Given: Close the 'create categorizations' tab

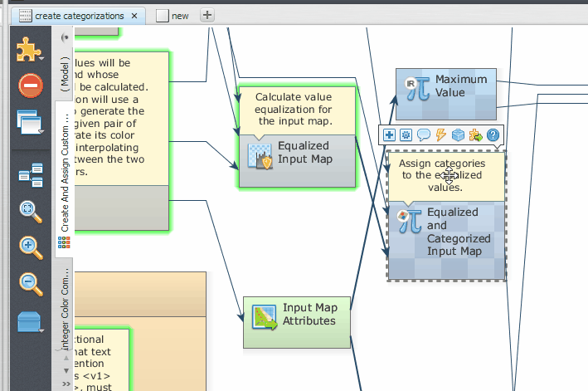Looking at the screenshot, I should [136, 16].
